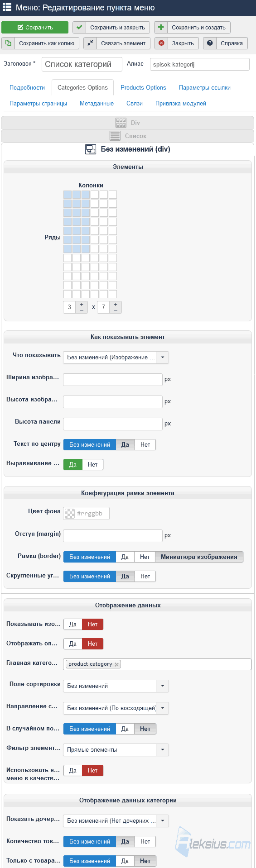Adjust the columns count stepper
The height and width of the screenshot is (868, 256).
(82, 307)
